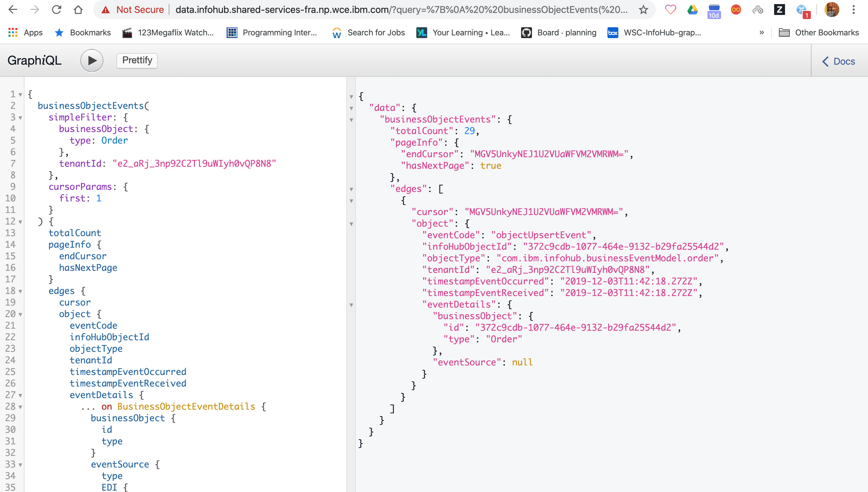The image size is (868, 492).
Task: Reload the browser page
Action: tap(56, 10)
